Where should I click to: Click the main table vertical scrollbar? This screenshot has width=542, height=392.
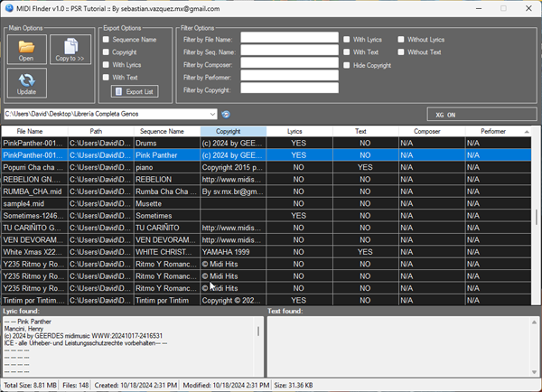[x=536, y=216]
